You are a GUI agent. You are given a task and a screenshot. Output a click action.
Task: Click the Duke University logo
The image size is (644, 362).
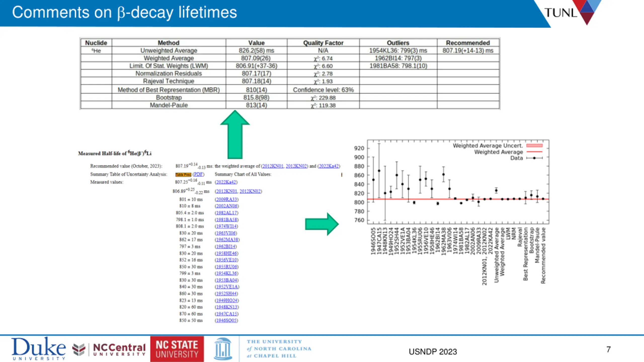tap(38, 348)
